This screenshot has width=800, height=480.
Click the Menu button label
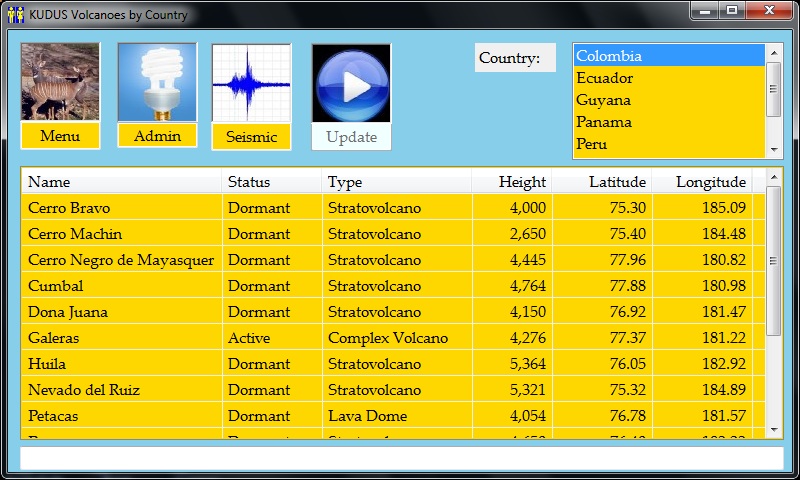(60, 136)
